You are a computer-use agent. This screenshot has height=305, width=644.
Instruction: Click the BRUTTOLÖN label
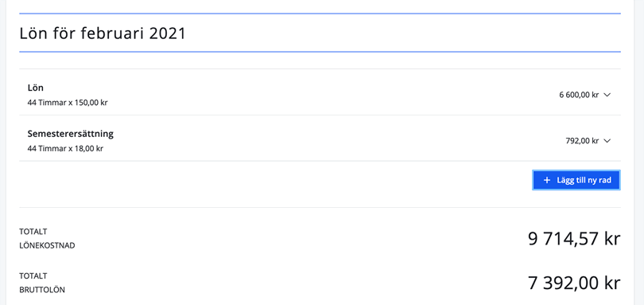click(42, 290)
